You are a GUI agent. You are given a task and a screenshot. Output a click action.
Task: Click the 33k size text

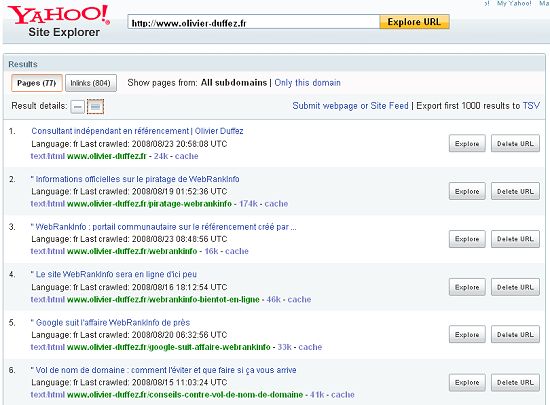coord(284,347)
